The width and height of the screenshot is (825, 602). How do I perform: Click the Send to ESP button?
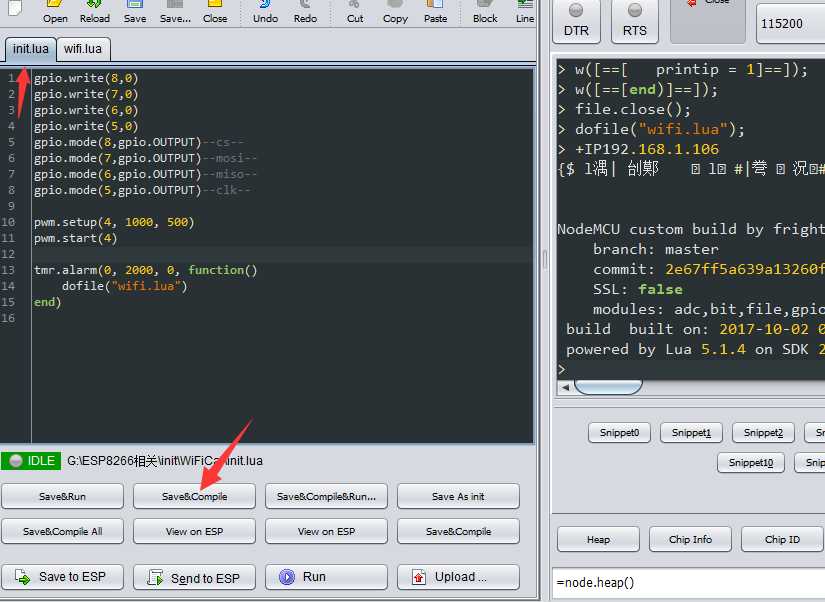[195, 577]
